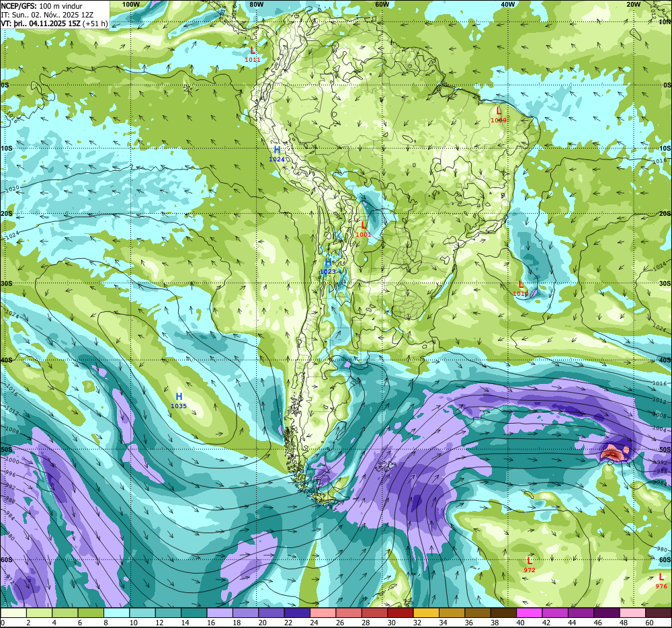The height and width of the screenshot is (628, 672).
Task: Click the L 1011 low near Panama
Action: 253,54
